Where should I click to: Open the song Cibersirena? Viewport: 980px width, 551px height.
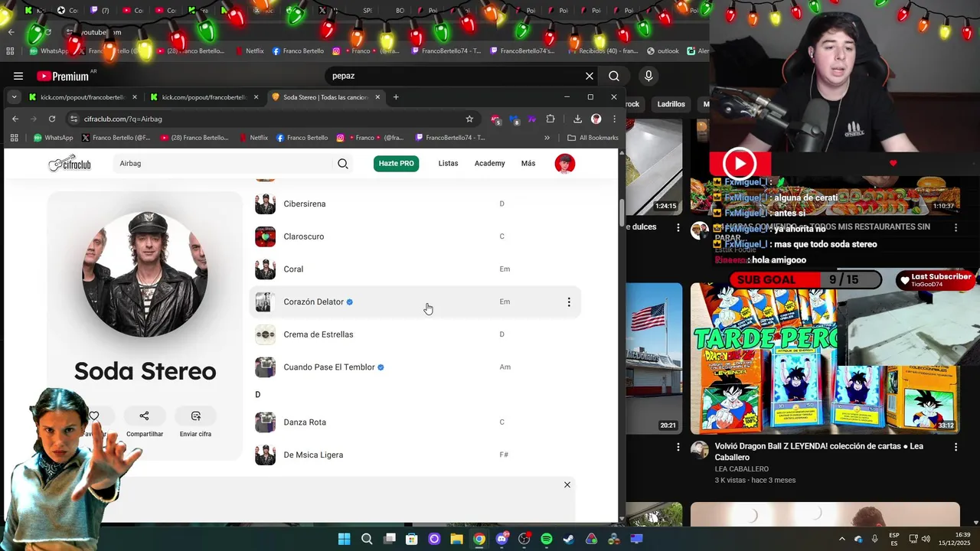[x=305, y=204]
